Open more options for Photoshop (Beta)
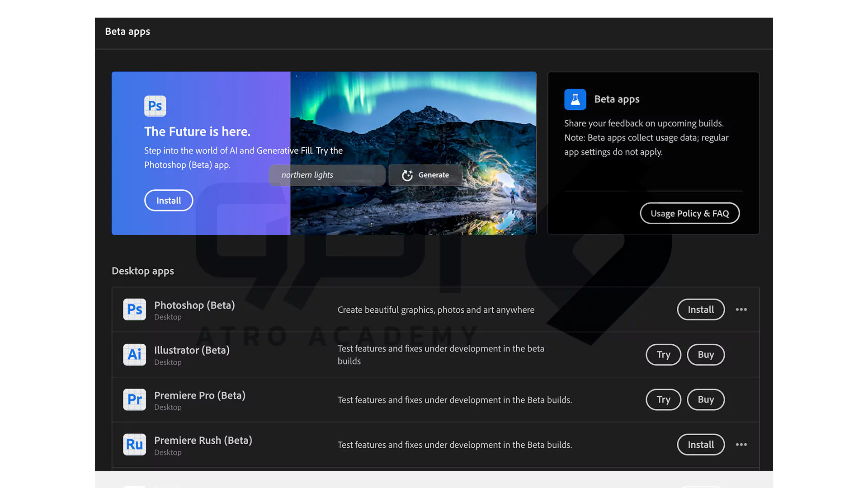 741,310
